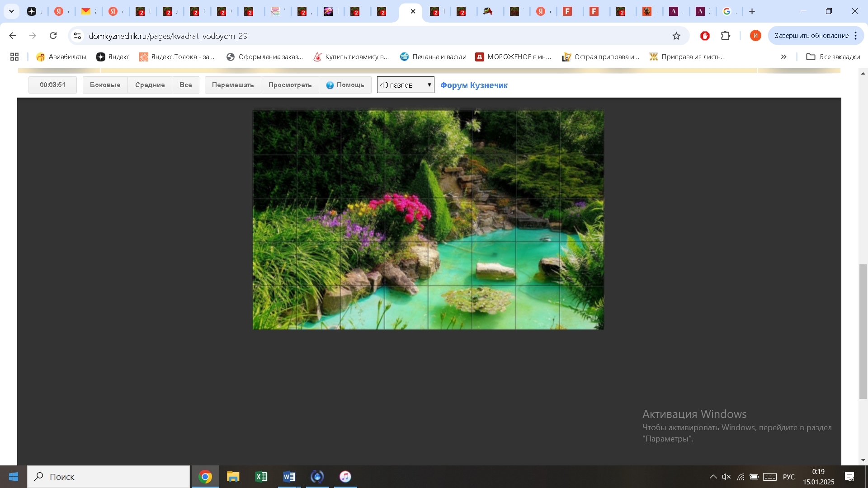Open a new tab with plus button
Image resolution: width=868 pixels, height=488 pixels.
click(x=752, y=11)
